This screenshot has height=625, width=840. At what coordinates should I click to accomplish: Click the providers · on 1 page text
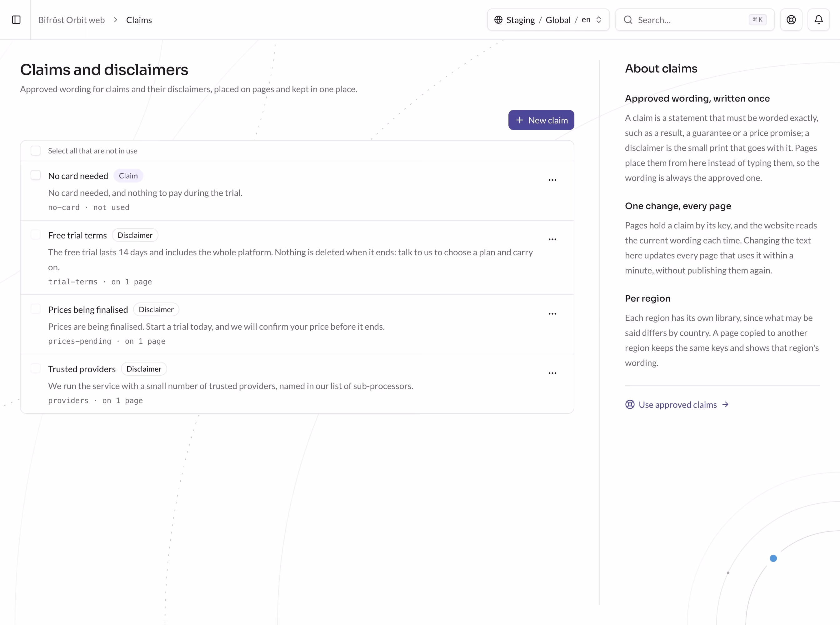(x=95, y=401)
